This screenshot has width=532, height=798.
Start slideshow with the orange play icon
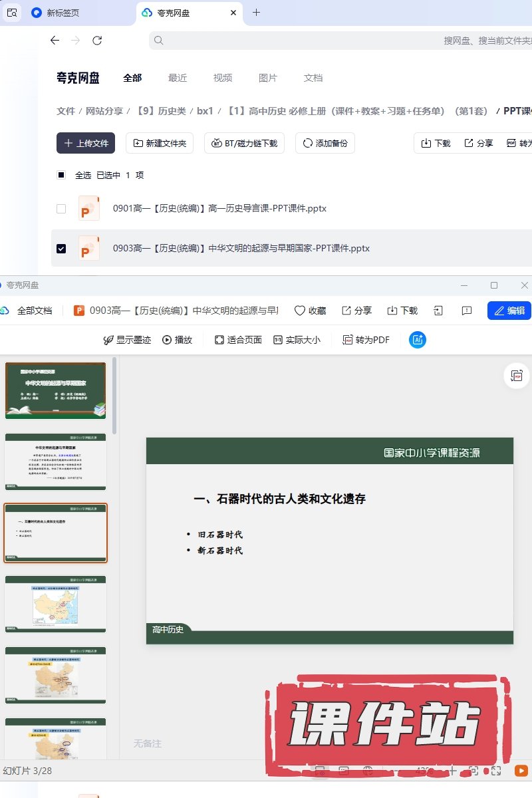[521, 771]
